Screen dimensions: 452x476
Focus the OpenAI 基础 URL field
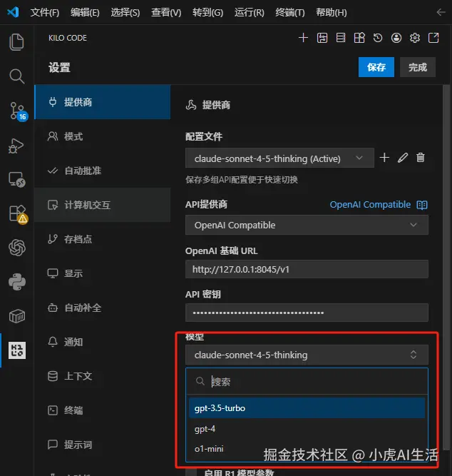(307, 269)
